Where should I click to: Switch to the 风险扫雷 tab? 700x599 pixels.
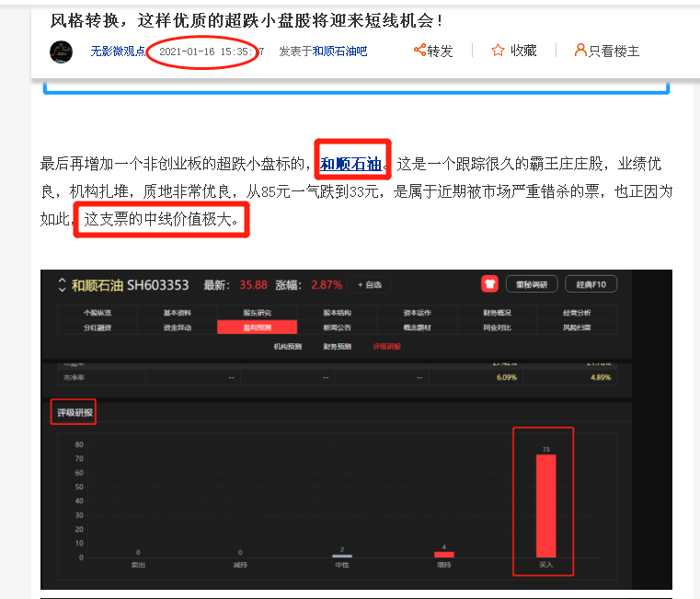coord(577,328)
